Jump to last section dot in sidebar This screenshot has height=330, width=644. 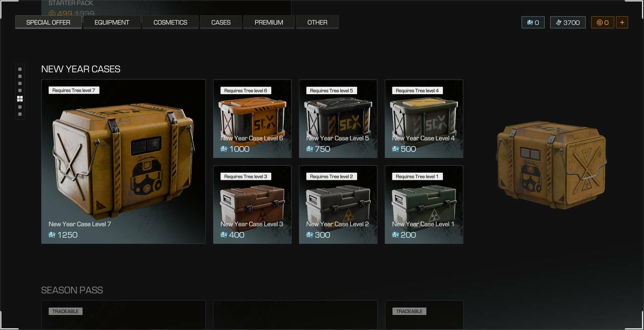pyautogui.click(x=20, y=114)
